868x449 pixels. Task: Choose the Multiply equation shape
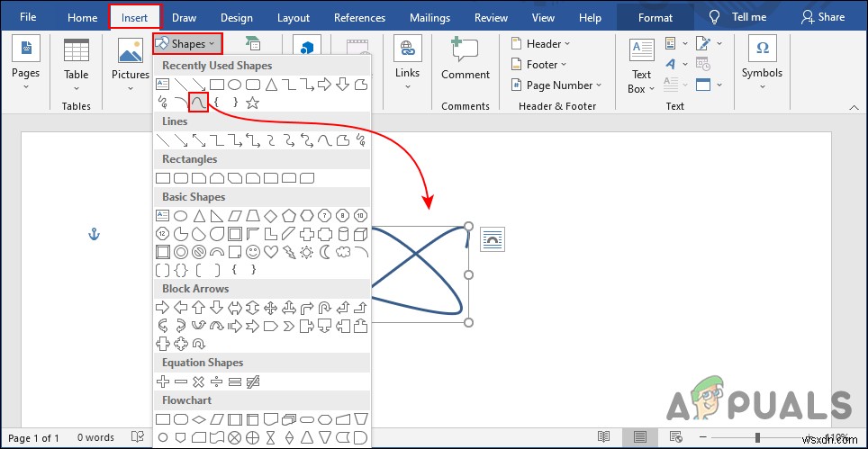(x=199, y=382)
